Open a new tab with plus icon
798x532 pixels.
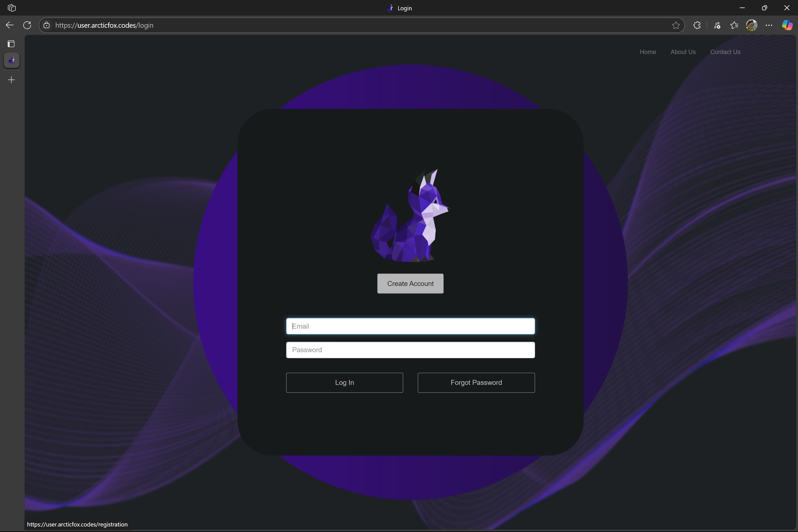[x=12, y=80]
